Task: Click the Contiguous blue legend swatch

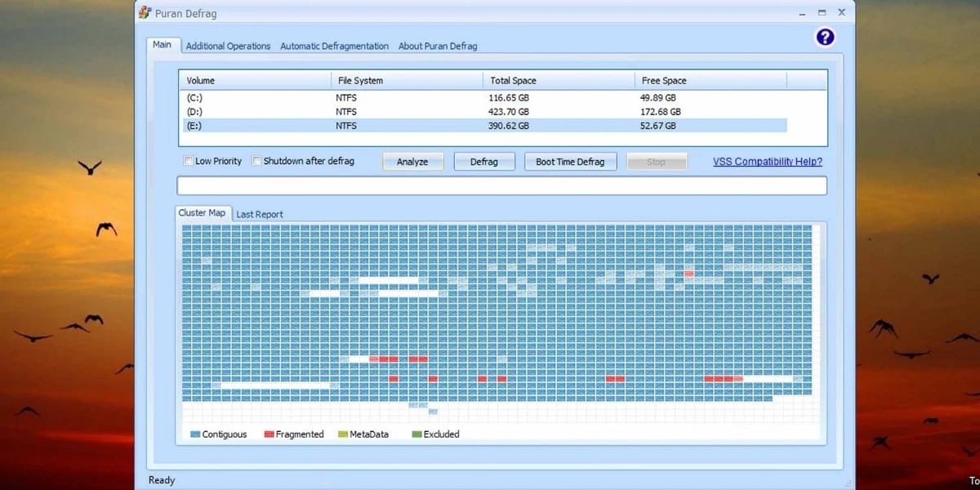Action: (195, 434)
